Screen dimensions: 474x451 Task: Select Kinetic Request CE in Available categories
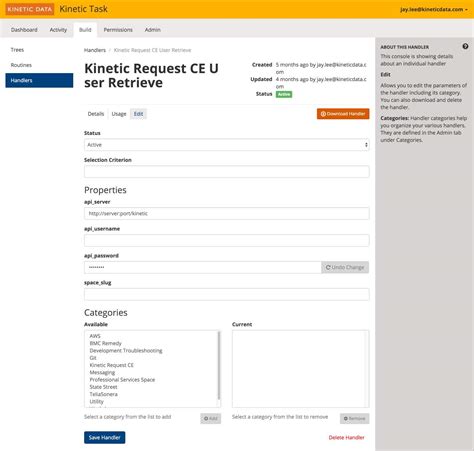(x=112, y=365)
